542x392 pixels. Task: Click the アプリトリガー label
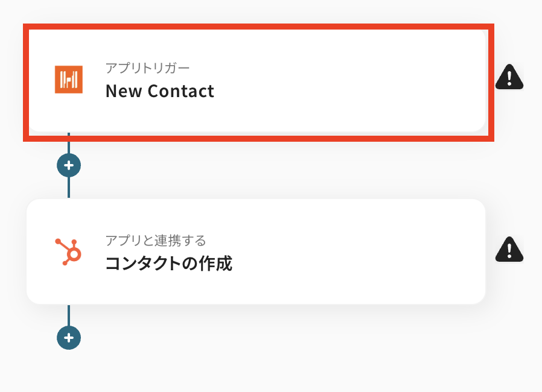(x=147, y=67)
